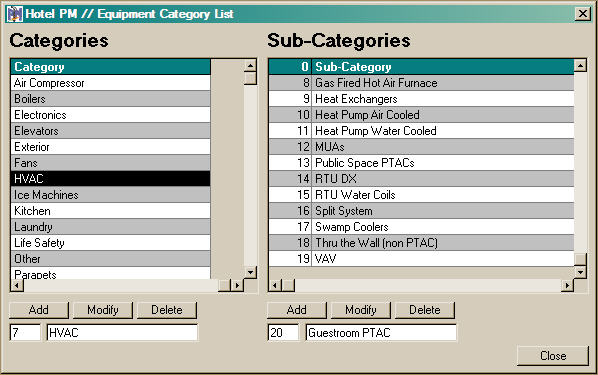Click the Sub-Categories scroll down arrow
Screen dimensions: 598x375
click(580, 272)
